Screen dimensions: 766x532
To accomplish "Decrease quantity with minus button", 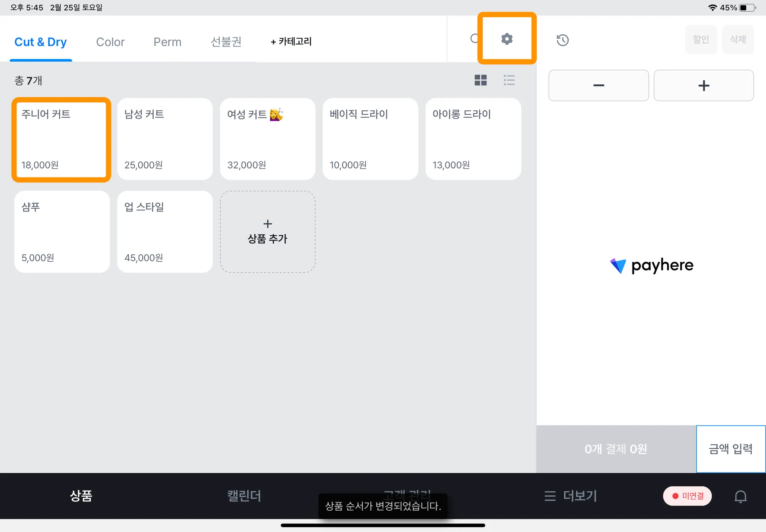I will tap(598, 86).
